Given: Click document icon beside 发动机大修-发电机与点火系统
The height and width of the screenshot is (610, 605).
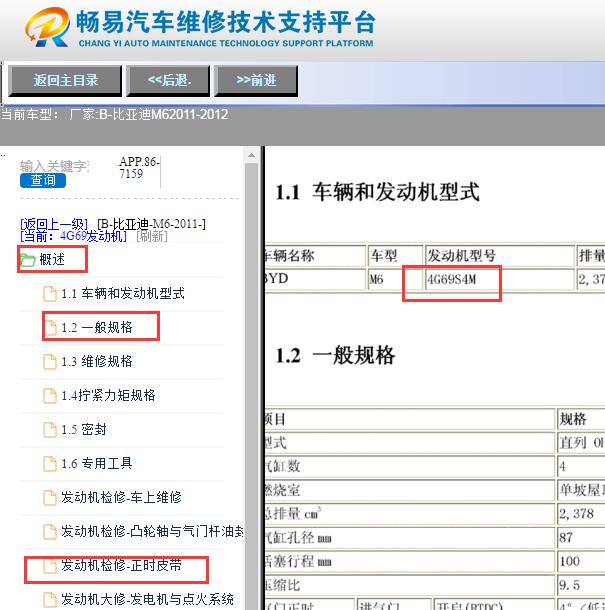Looking at the screenshot, I should 49,599.
